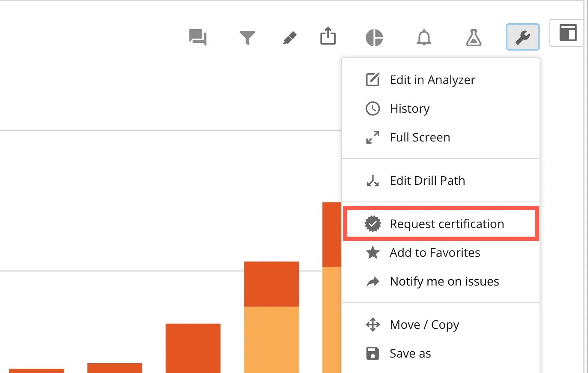Select Request certification menu item
Viewport: 588px width, 373px height.
pos(441,224)
